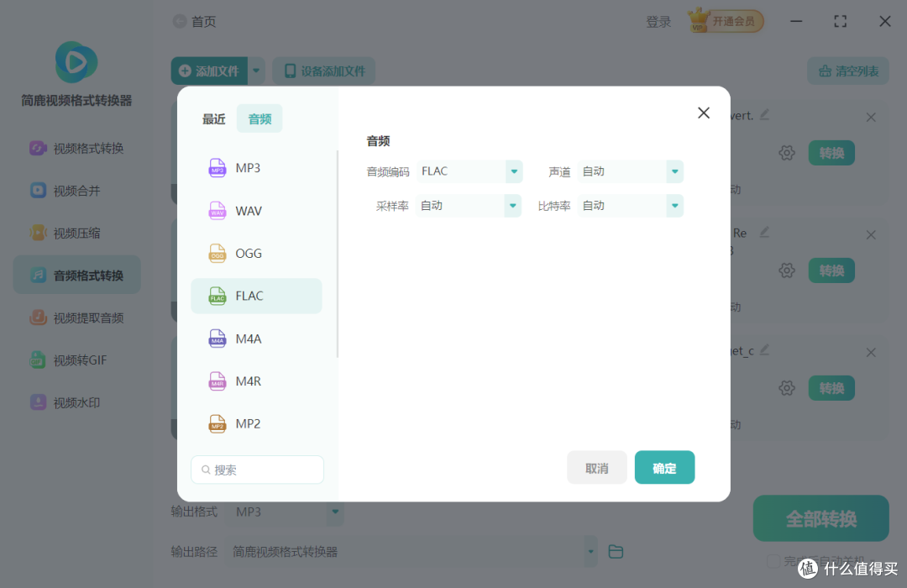Open 视频合并 in the sidebar

77,191
